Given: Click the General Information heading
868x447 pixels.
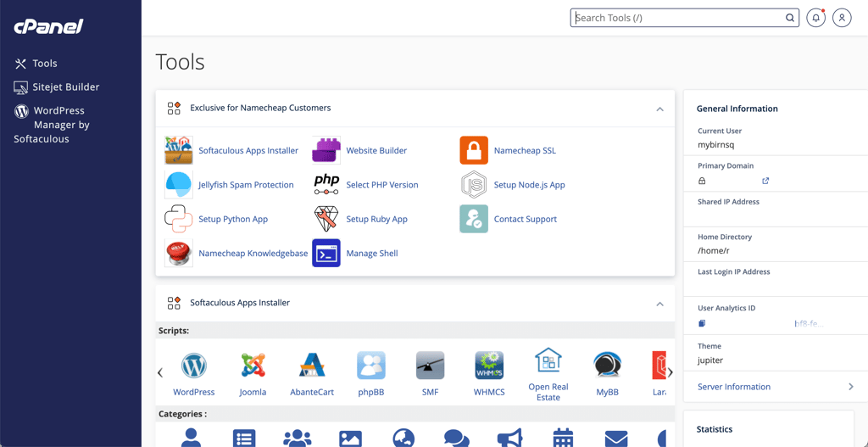Looking at the screenshot, I should click(x=737, y=109).
